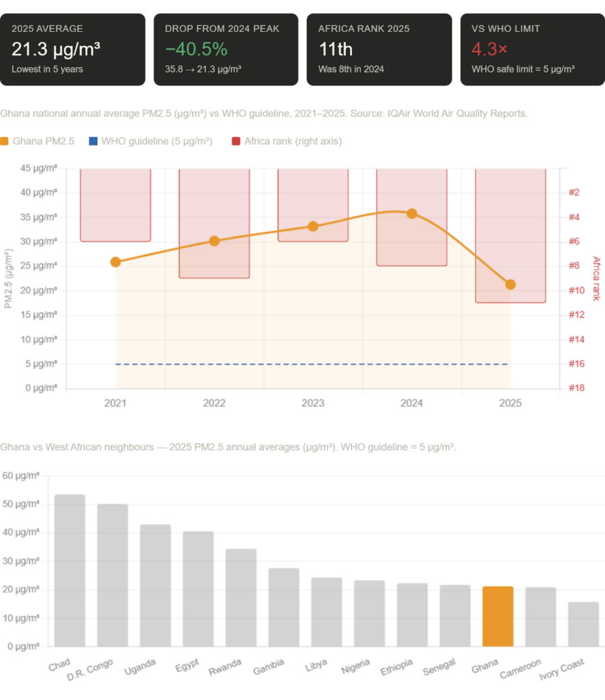Toggle Africa rank legend red swatch
This screenshot has height=700, width=605.
pos(236,142)
